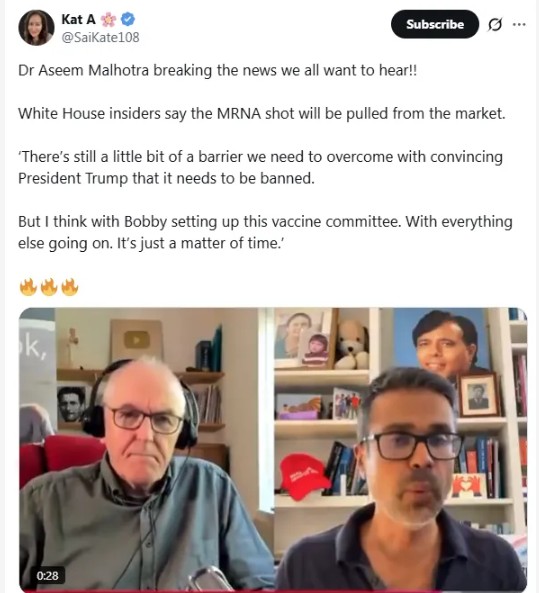Open the Grok explain-post icon
539x593 pixels.
coord(495,25)
